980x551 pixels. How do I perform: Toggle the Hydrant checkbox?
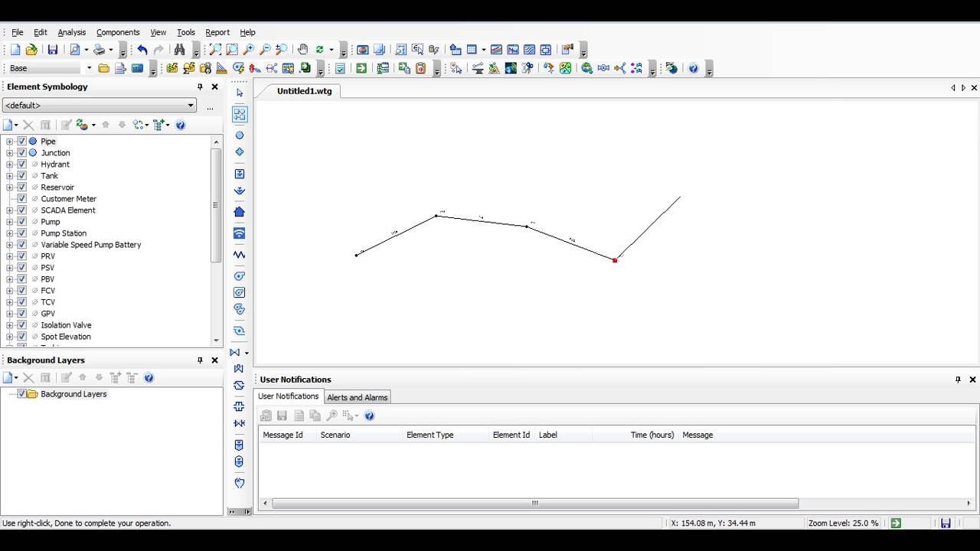click(x=21, y=165)
